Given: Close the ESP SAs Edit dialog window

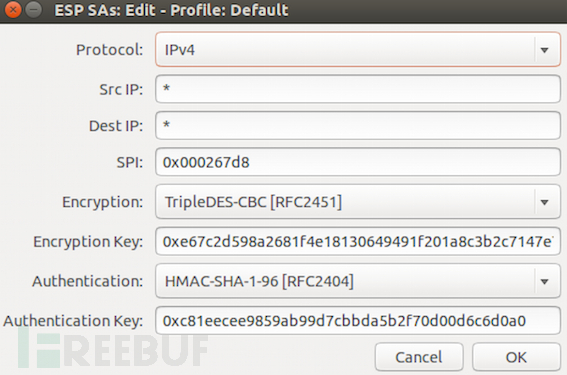Looking at the screenshot, I should point(13,10).
